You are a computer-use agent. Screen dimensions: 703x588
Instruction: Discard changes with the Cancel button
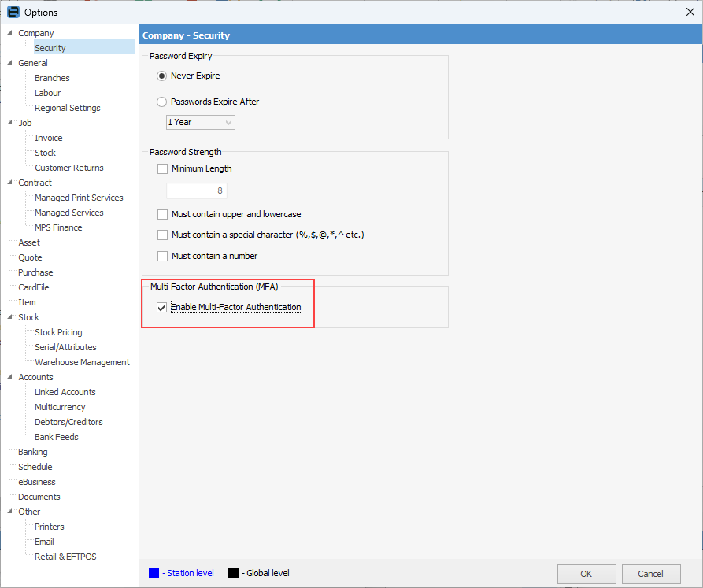[x=651, y=574]
